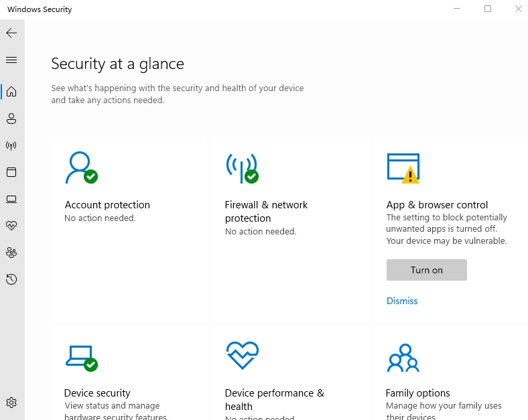Click the Dismiss link

(x=402, y=301)
